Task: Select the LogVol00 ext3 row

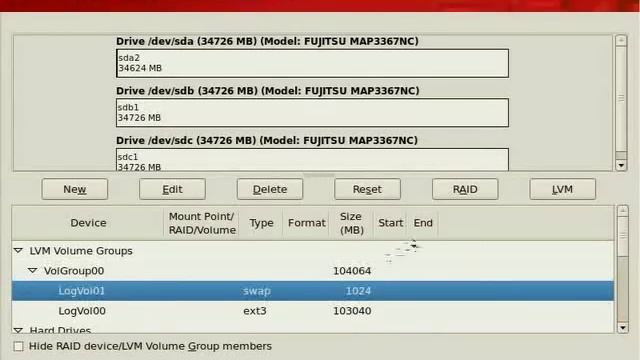Action: click(313, 311)
